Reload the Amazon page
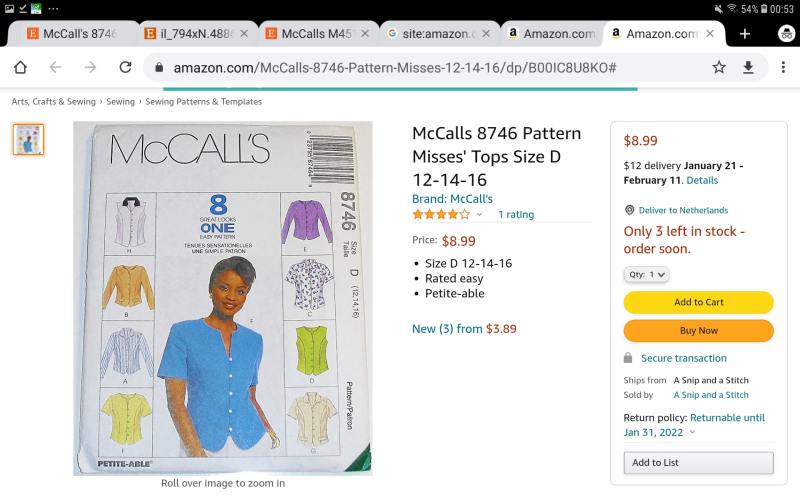The height and width of the screenshot is (500, 800). point(125,68)
